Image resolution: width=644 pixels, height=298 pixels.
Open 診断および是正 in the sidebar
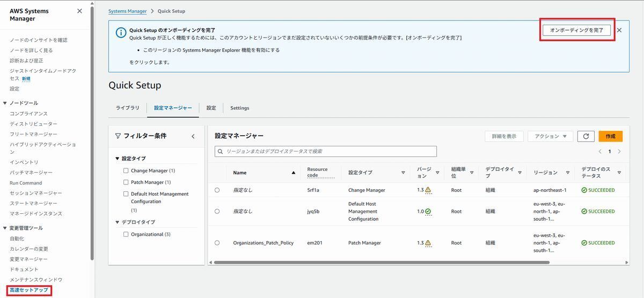(26, 61)
